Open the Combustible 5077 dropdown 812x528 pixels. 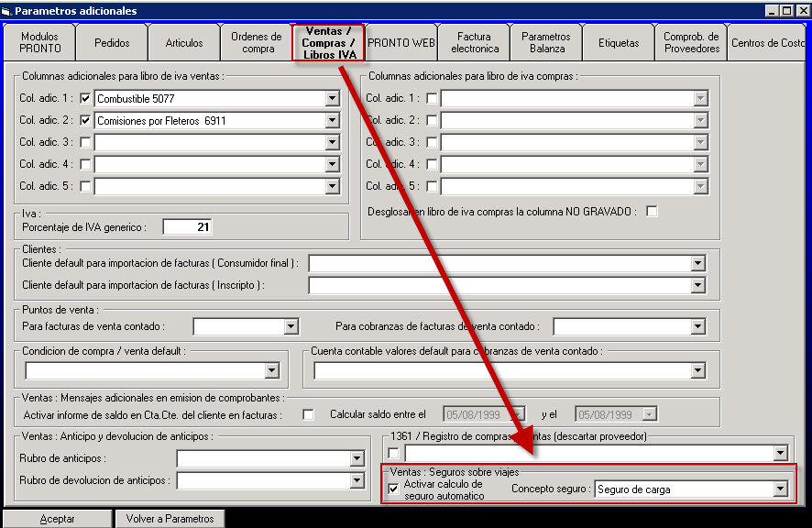click(332, 98)
